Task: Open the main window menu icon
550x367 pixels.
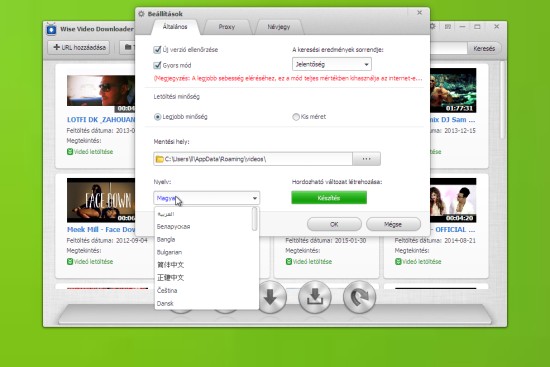Action: pos(448,27)
